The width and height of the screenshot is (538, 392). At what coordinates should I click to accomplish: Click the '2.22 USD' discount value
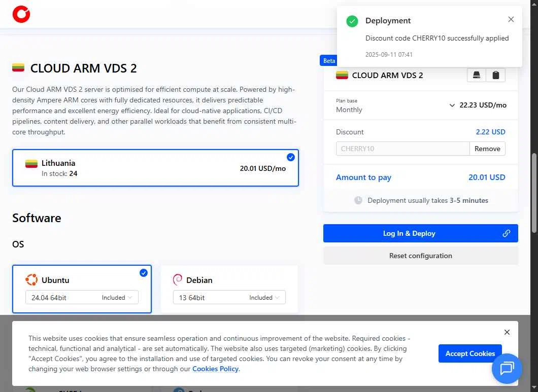point(490,132)
